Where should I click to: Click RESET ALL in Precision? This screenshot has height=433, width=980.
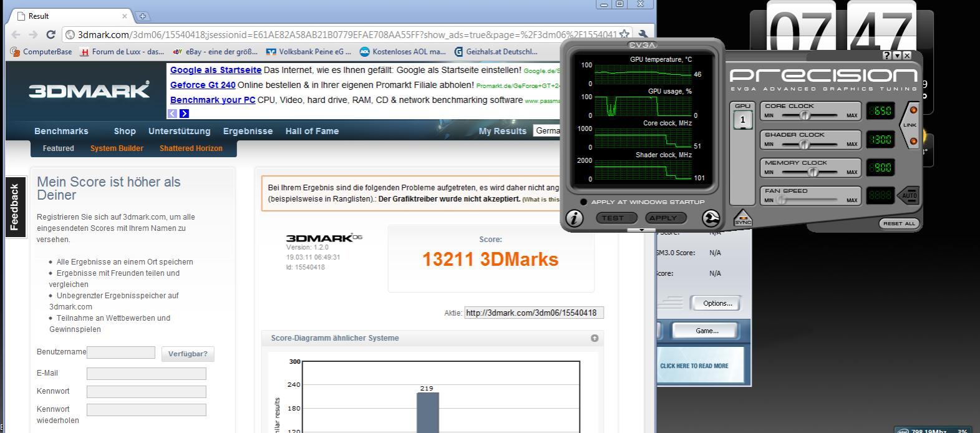coord(898,223)
